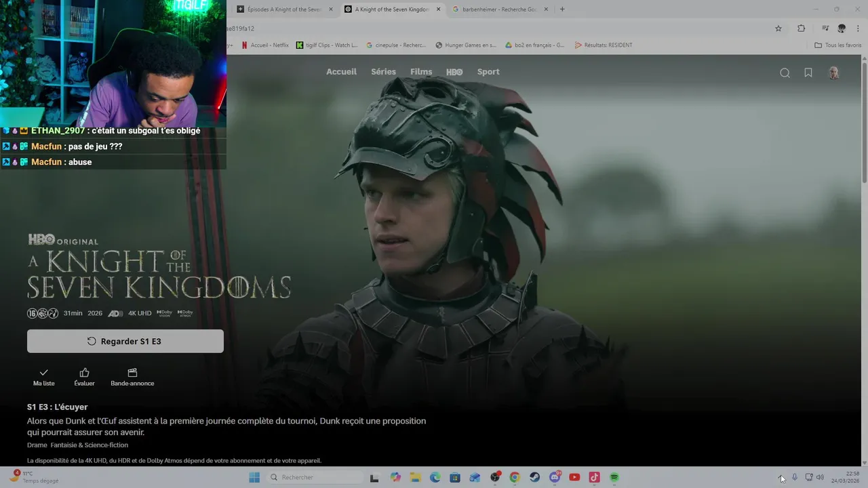Open the Sport navigation item
This screenshot has width=868, height=488.
[x=488, y=72]
